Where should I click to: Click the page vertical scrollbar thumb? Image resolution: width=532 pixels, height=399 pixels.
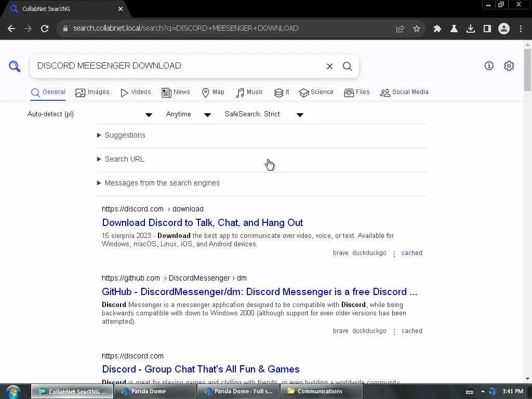(x=527, y=70)
